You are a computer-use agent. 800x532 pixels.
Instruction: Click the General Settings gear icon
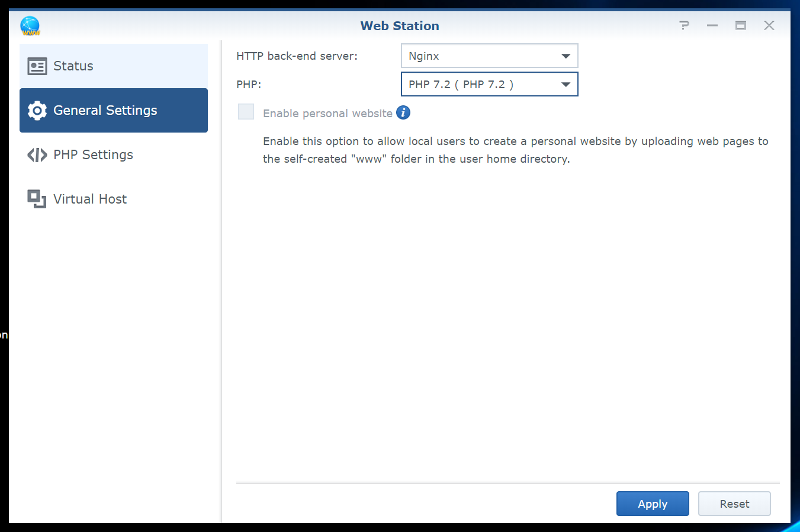pyautogui.click(x=37, y=111)
